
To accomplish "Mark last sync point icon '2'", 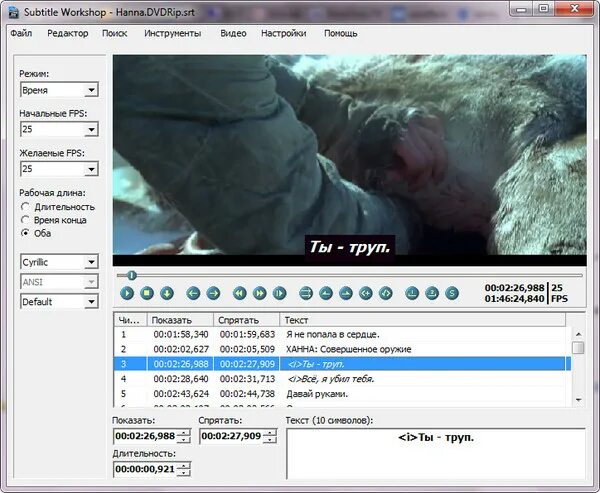I will pyautogui.click(x=432, y=294).
